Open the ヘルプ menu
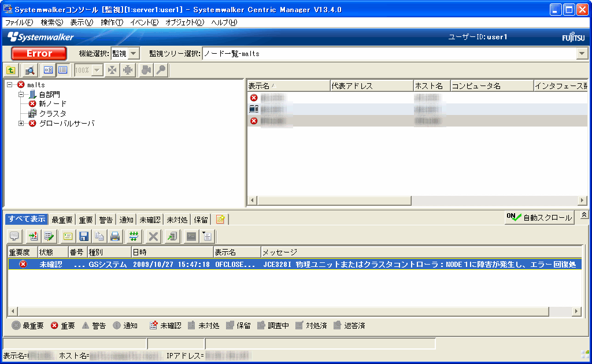The image size is (592, 364). [x=224, y=23]
